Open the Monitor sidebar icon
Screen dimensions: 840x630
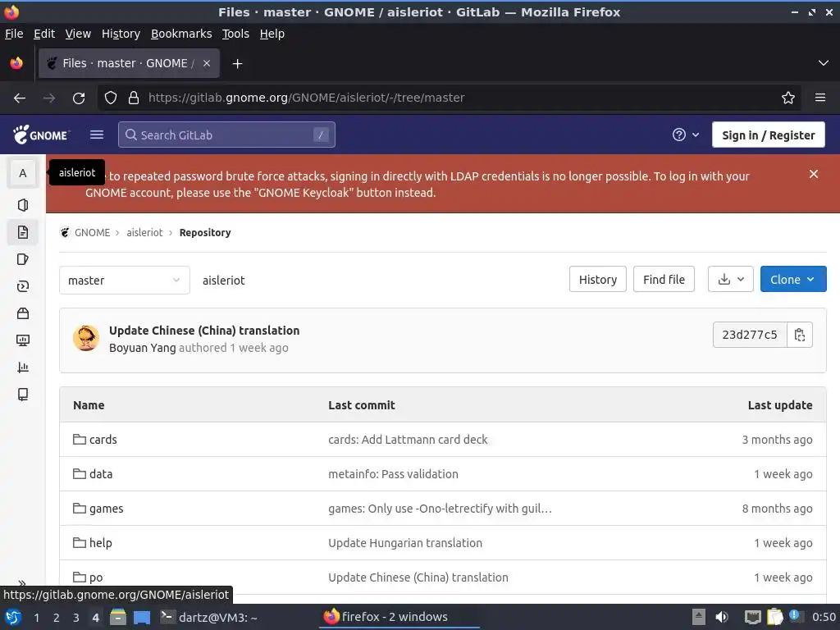pyautogui.click(x=22, y=340)
